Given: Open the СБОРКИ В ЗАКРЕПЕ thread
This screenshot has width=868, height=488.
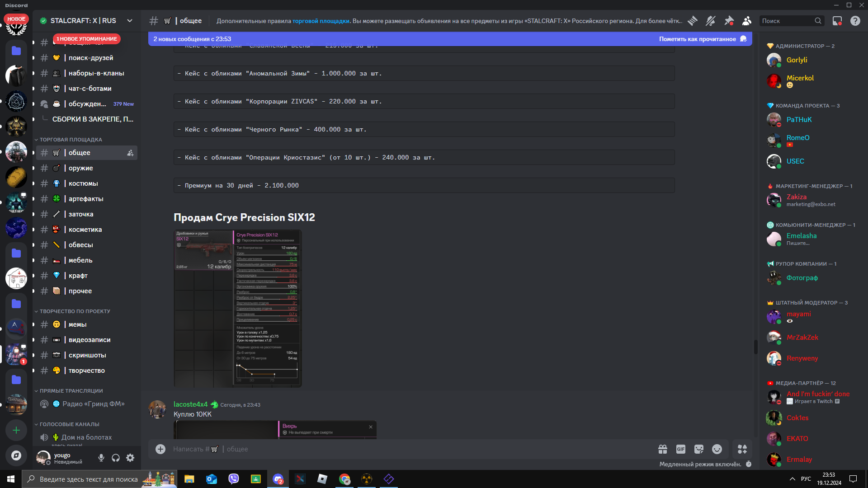Looking at the screenshot, I should pyautogui.click(x=93, y=119).
